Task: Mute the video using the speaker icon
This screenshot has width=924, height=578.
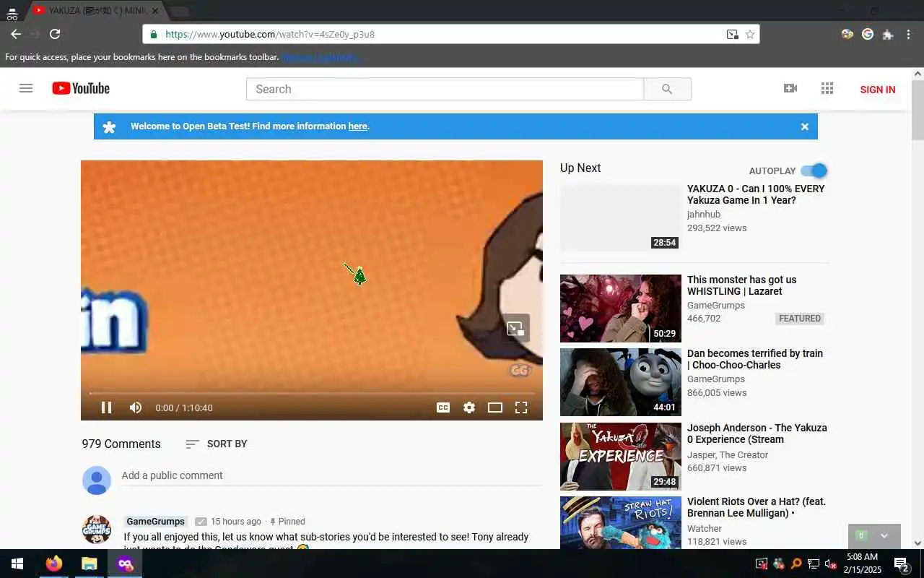Action: tap(136, 407)
